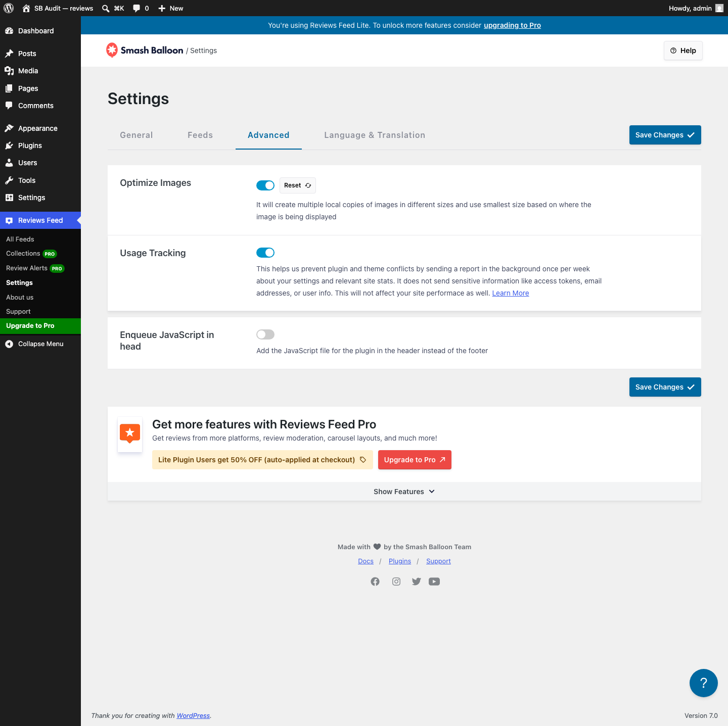This screenshot has height=726, width=728.
Task: Click the Reviews Feed star icon in sidebar
Action: (9, 220)
